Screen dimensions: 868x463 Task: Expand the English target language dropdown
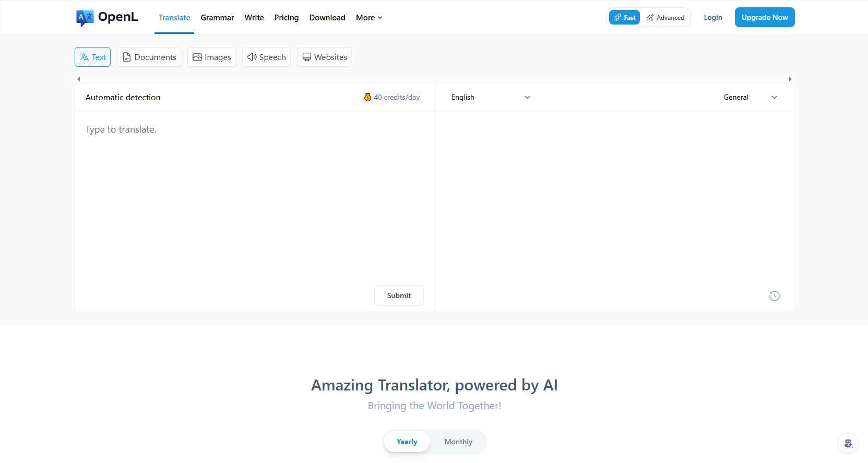coord(490,97)
